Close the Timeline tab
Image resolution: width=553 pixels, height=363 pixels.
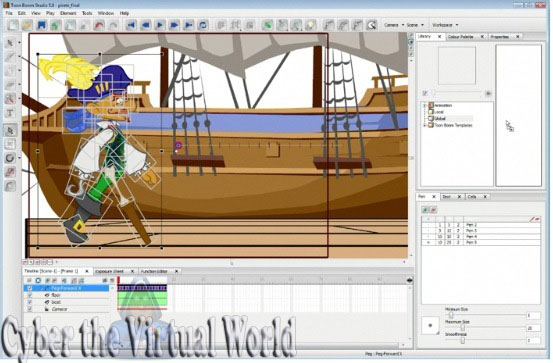click(87, 271)
